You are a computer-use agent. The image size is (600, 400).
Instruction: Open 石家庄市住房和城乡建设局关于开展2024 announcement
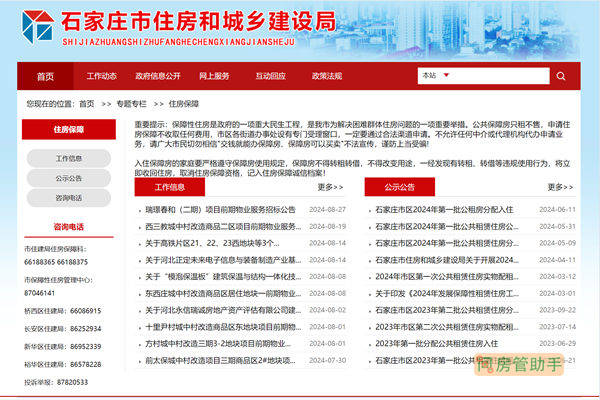click(447, 260)
